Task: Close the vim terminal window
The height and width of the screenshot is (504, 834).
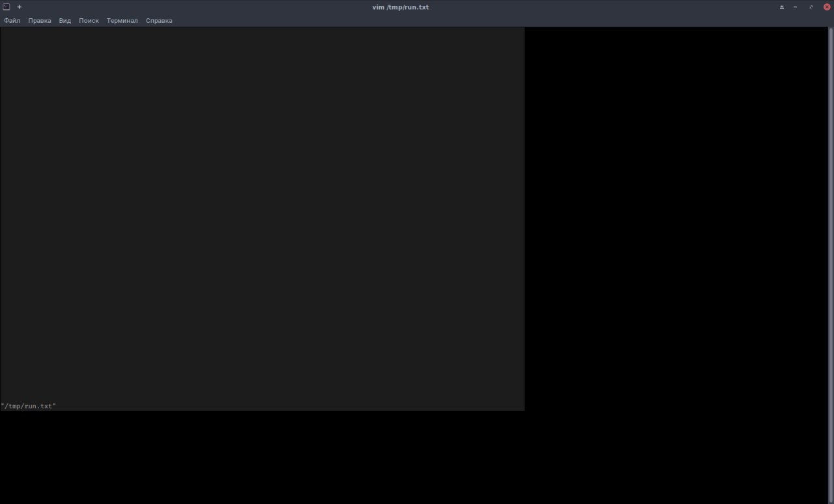Action: click(x=827, y=7)
